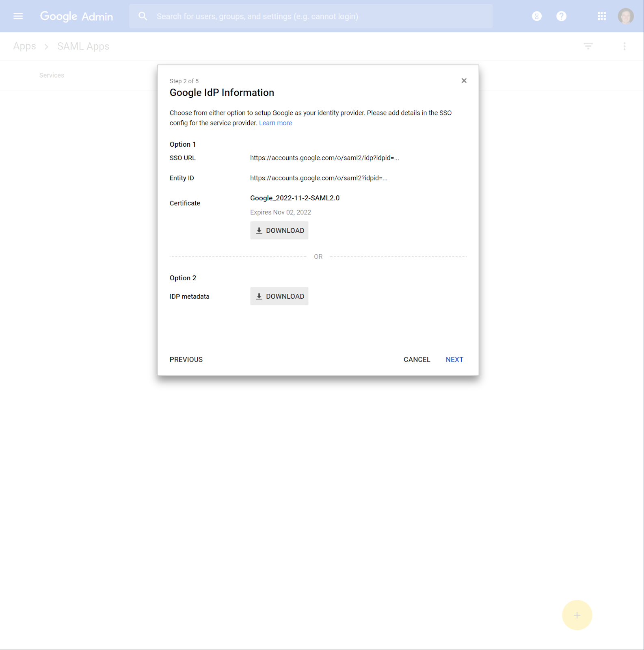Viewport: 644px width, 650px height.
Task: Click the Certificate label
Action: coord(185,203)
